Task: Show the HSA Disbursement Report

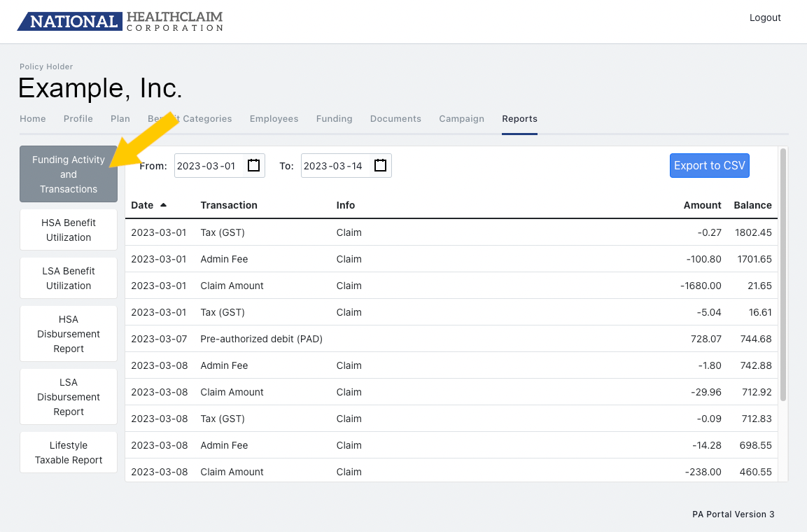Action: click(69, 334)
